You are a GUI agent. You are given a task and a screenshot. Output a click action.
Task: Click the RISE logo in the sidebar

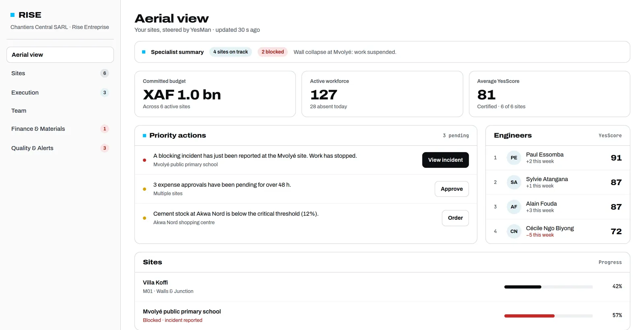(x=26, y=15)
